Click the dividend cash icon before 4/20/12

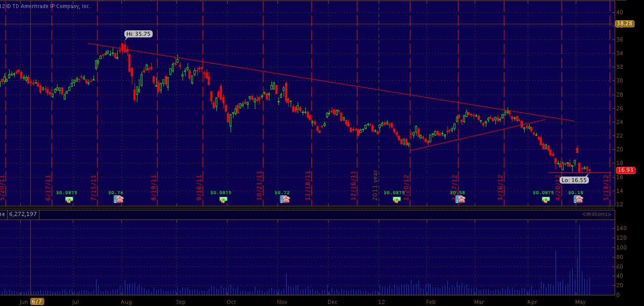[545, 200]
